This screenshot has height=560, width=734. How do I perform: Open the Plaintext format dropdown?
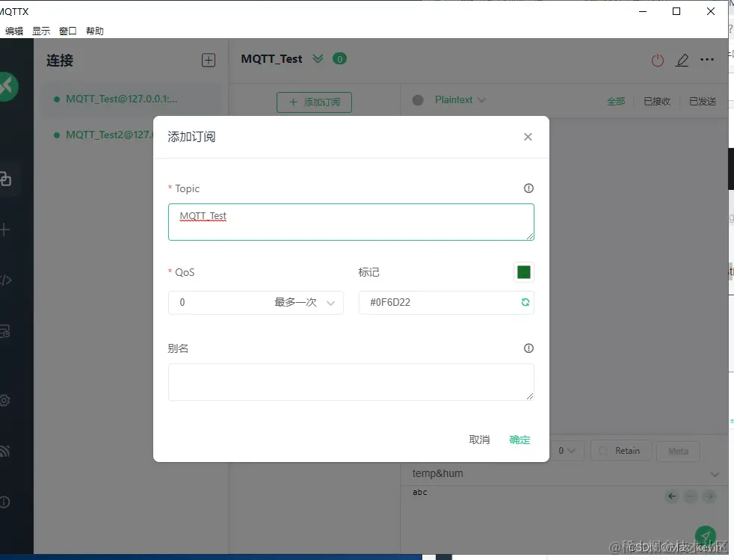[x=460, y=99]
